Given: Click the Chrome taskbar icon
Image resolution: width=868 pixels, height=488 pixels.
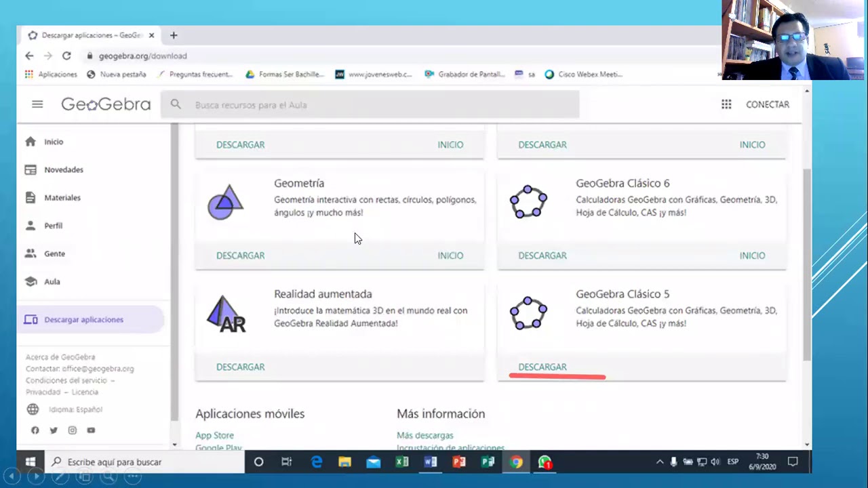Looking at the screenshot, I should (x=517, y=462).
